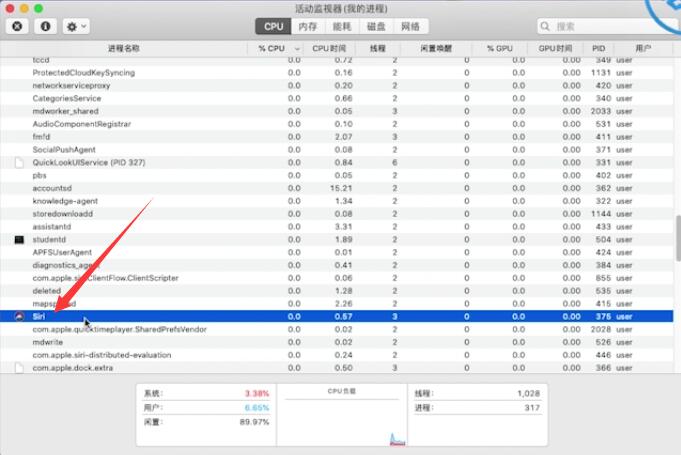Select the com.apple.dock.extra process name
Viewport: 681px width, 455px height.
(x=73, y=368)
